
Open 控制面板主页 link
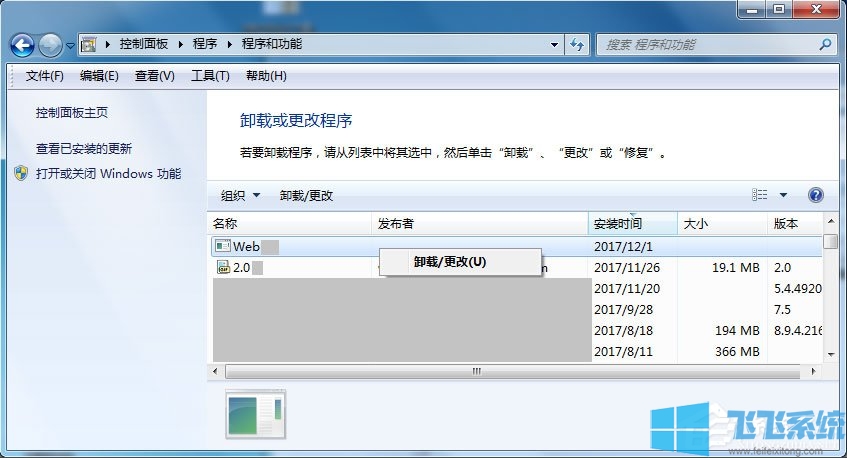click(x=72, y=112)
